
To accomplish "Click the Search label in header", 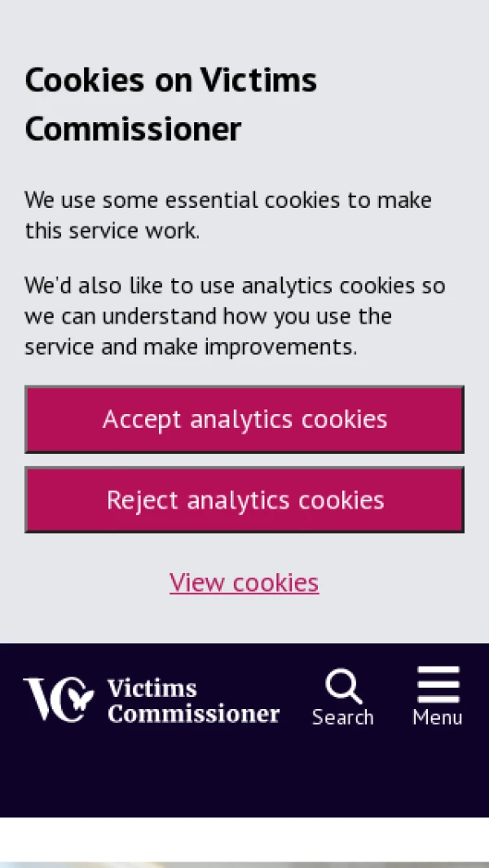I will (342, 717).
